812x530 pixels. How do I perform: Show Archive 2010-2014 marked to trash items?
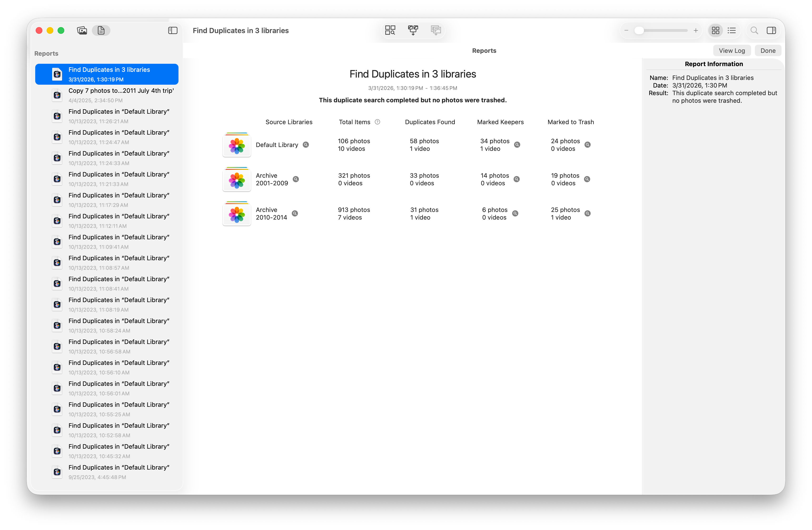587,214
